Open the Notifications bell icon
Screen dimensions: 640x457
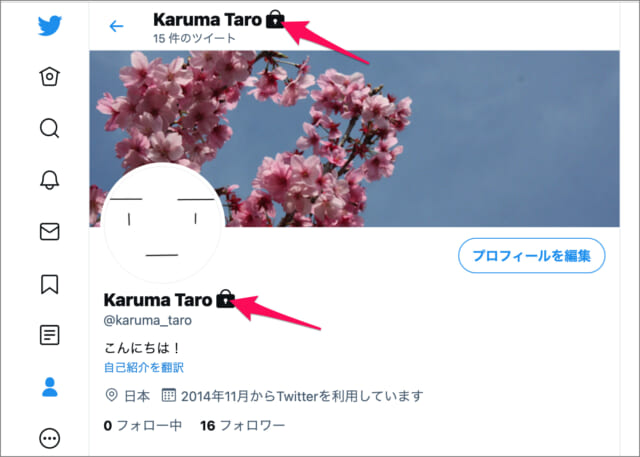pos(49,180)
